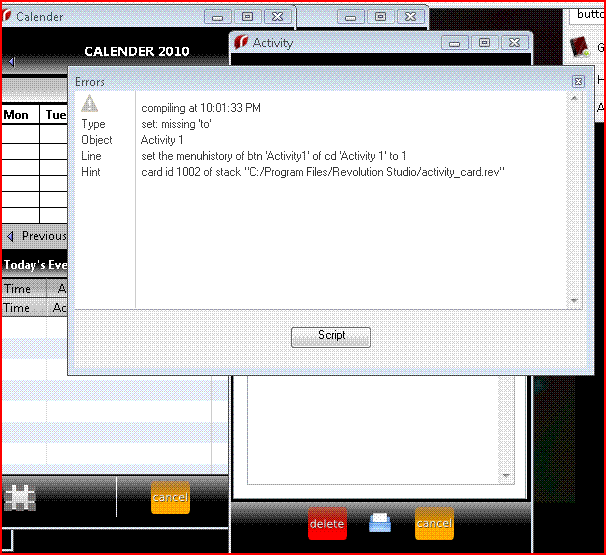Click the red delete button in Activity window
This screenshot has height=555, width=606.
coord(327,524)
